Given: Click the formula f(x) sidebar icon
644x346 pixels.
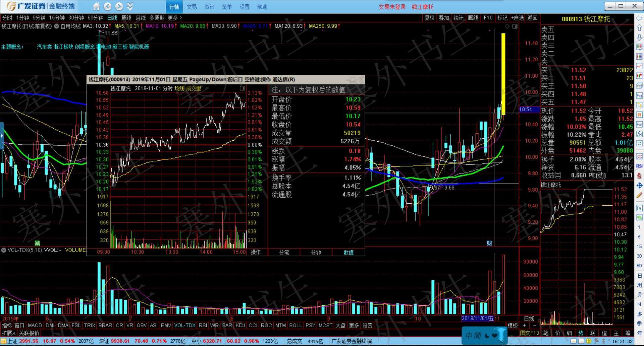Looking at the screenshot, I should pyautogui.click(x=639, y=134).
